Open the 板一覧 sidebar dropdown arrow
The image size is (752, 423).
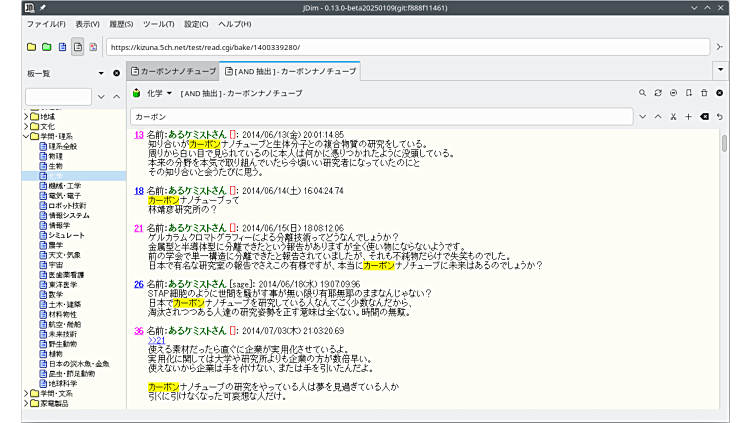pos(101,73)
